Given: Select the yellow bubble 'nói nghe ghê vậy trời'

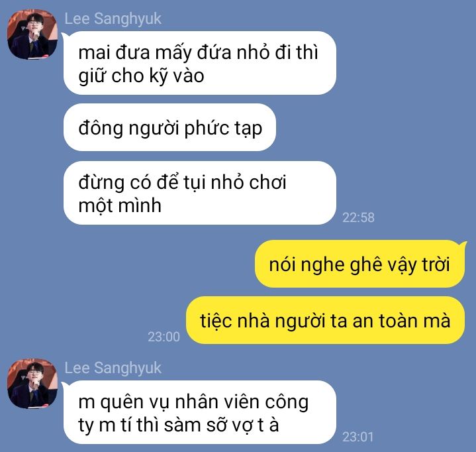Looking at the screenshot, I should (x=359, y=264).
